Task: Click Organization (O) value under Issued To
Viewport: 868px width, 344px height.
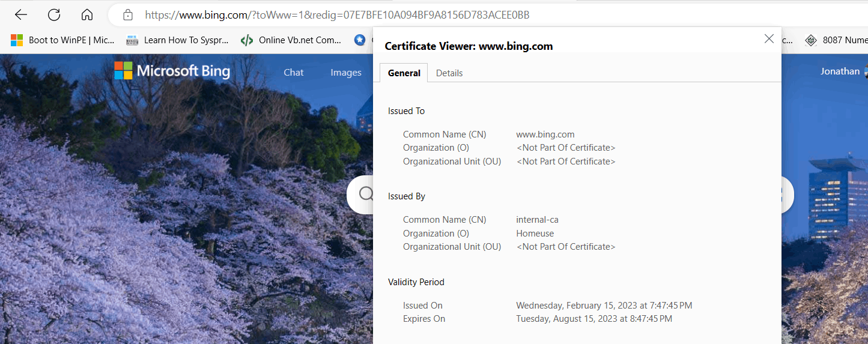Action: coord(566,148)
